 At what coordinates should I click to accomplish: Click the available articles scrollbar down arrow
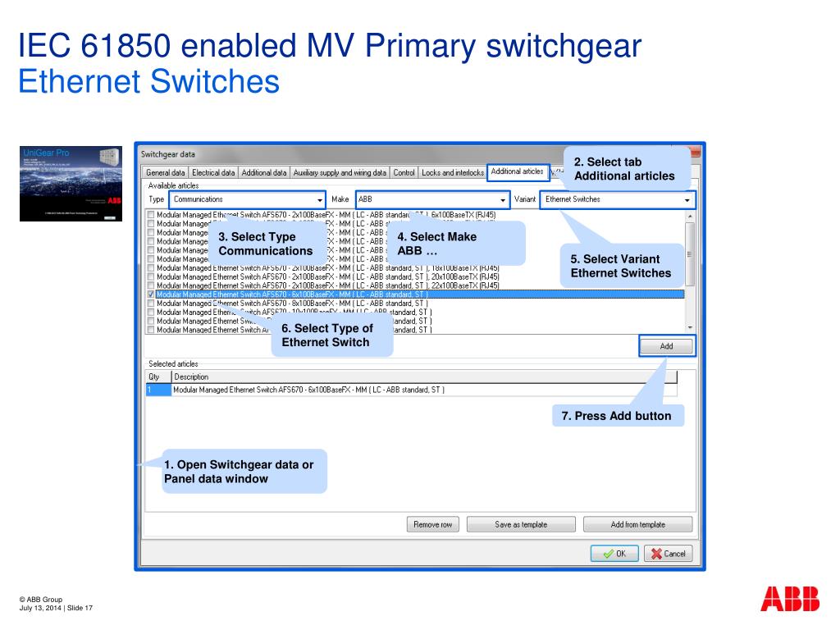[x=690, y=327]
